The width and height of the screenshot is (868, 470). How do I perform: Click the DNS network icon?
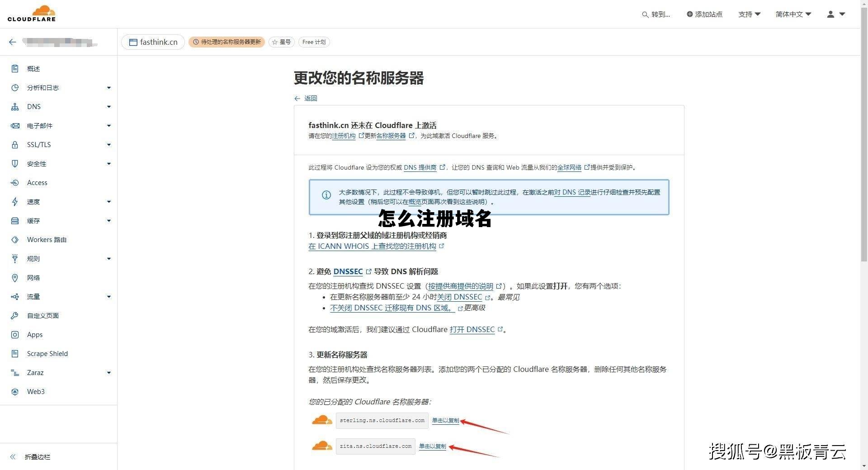pyautogui.click(x=15, y=107)
